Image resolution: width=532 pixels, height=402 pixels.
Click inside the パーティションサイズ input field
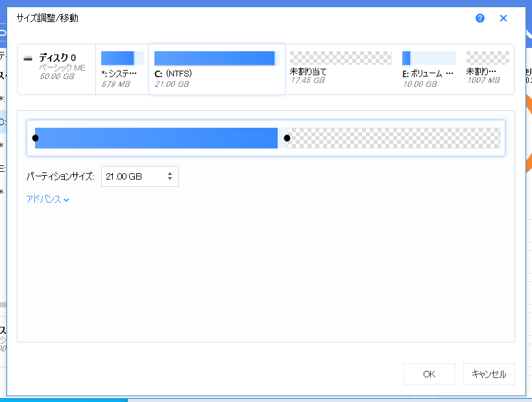pyautogui.click(x=130, y=176)
